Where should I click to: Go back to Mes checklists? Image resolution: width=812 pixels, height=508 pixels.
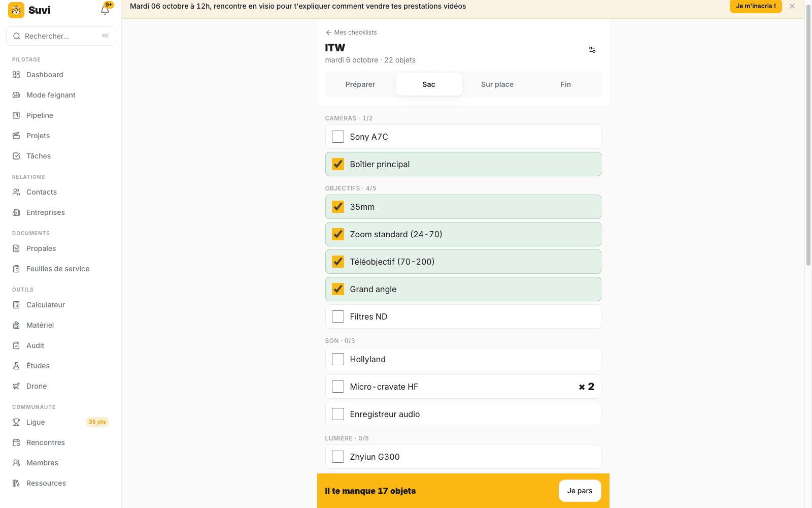(351, 33)
